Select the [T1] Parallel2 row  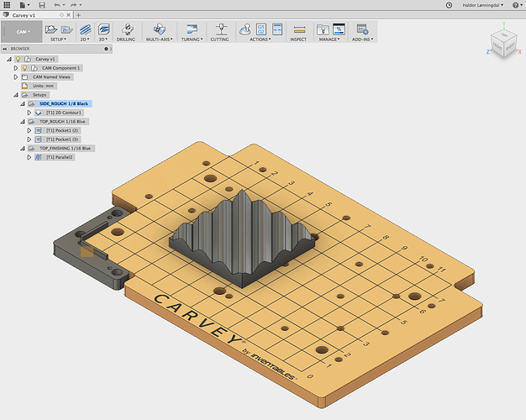click(x=59, y=157)
